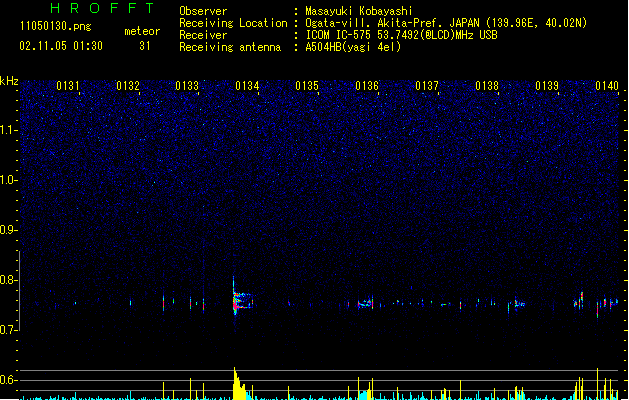Click observer name Masayuki Kobayashi

(x=359, y=11)
